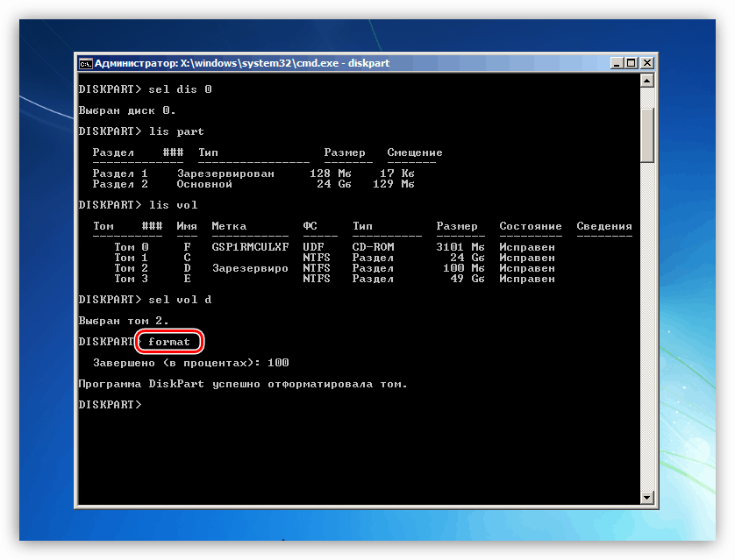This screenshot has width=735, height=560.
Task: Click the scrollbar down arrow
Action: pyautogui.click(x=647, y=497)
